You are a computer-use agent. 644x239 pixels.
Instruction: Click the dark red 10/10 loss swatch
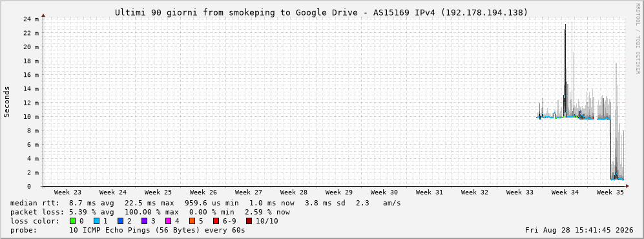[x=249, y=221]
